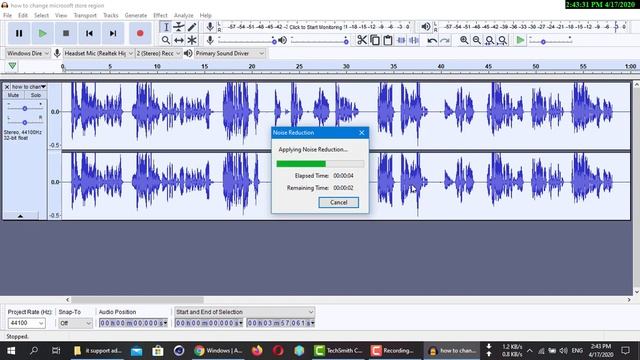640x360 pixels.
Task: Click the green timeline playhead pin toggle
Action: [12, 66]
